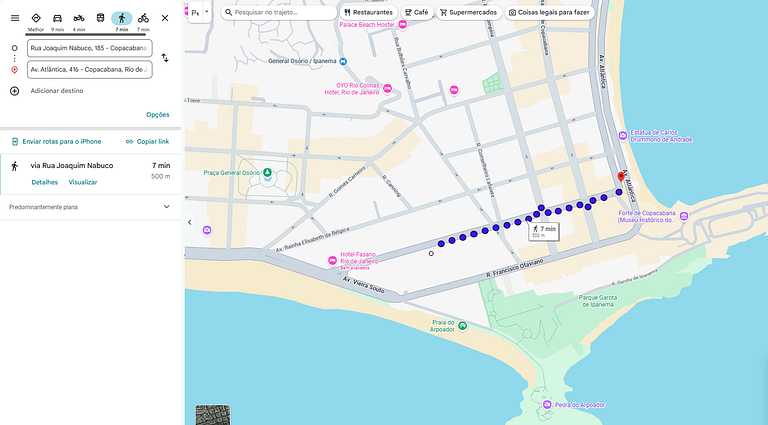Click Praia do Arpoador beach marker

(462, 326)
